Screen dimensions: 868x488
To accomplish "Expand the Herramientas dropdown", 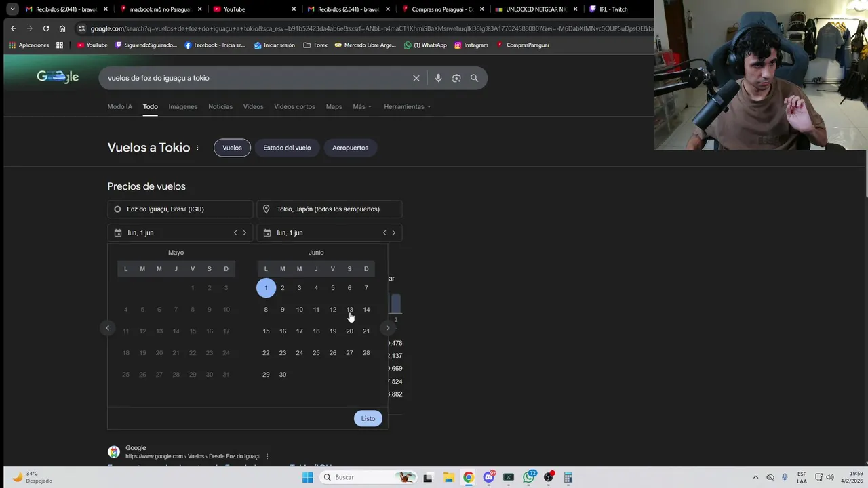I will [x=407, y=106].
